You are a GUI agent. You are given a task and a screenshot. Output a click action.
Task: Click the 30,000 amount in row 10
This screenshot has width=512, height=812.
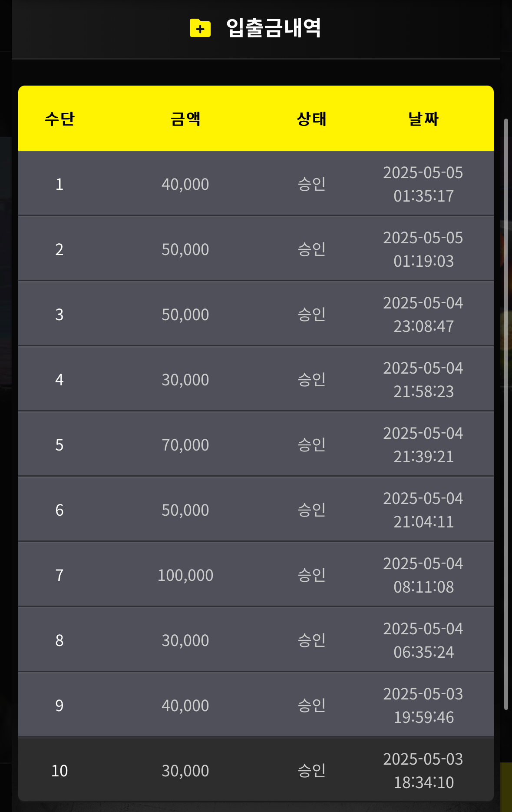pyautogui.click(x=185, y=771)
